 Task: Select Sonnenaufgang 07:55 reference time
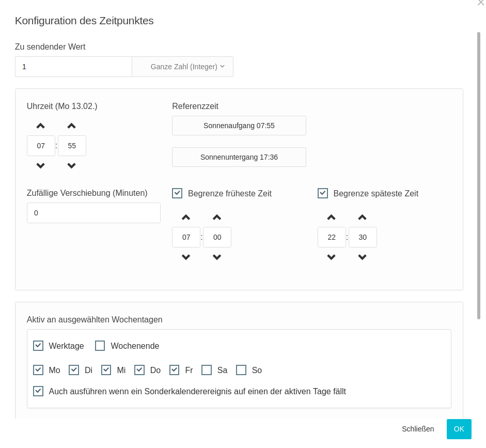coord(239,126)
